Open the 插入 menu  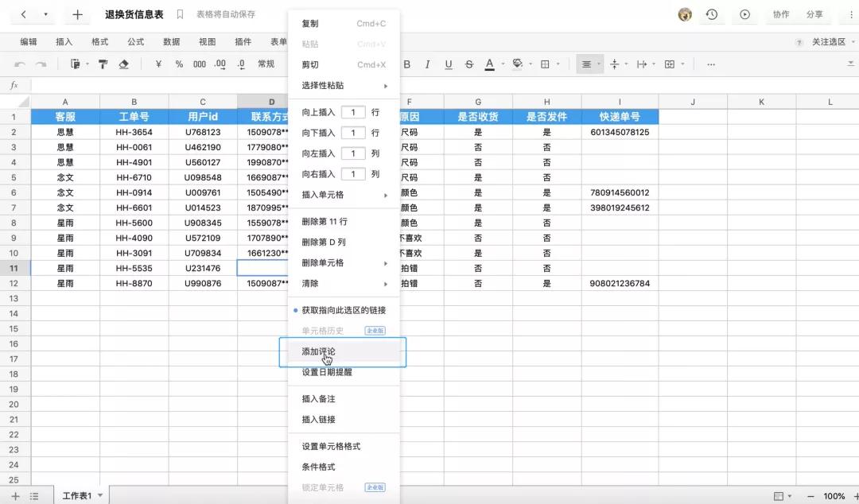tap(64, 42)
